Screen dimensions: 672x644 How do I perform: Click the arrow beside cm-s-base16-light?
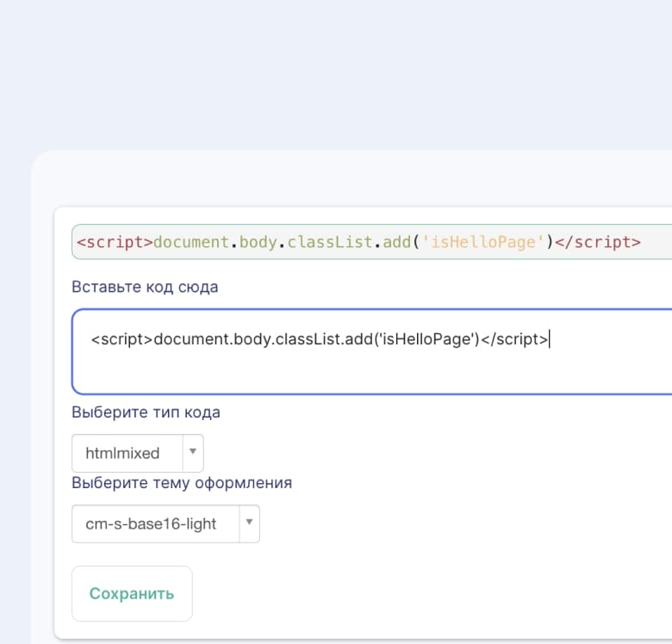[249, 522]
